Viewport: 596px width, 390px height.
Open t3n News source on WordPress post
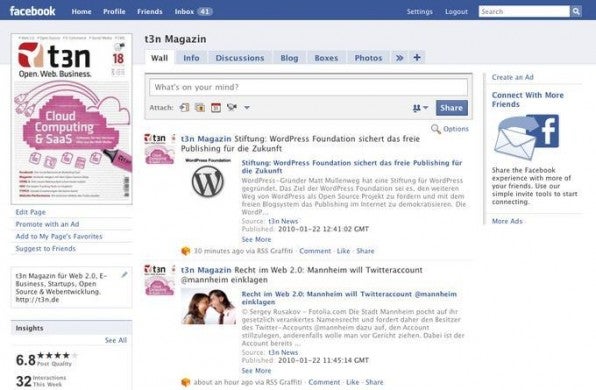[283, 221]
